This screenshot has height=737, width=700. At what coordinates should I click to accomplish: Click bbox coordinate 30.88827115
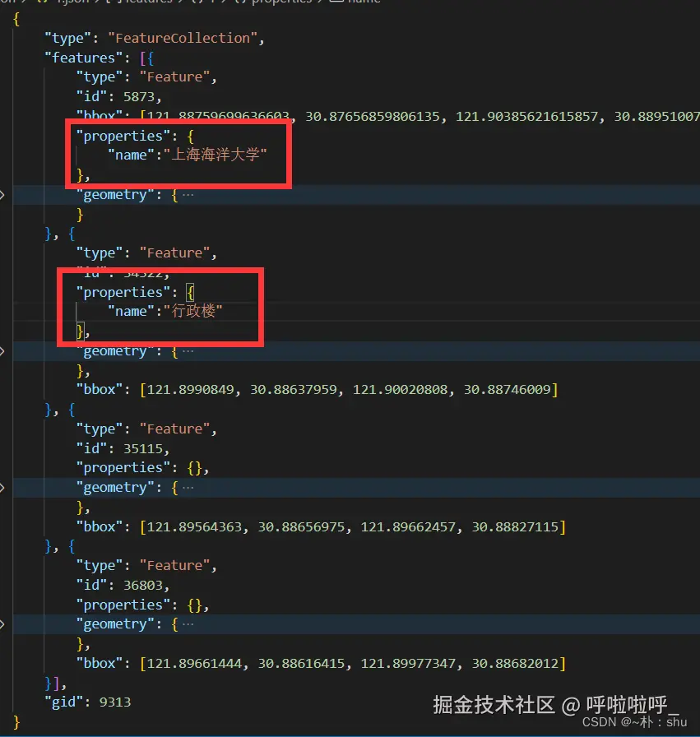pos(515,527)
